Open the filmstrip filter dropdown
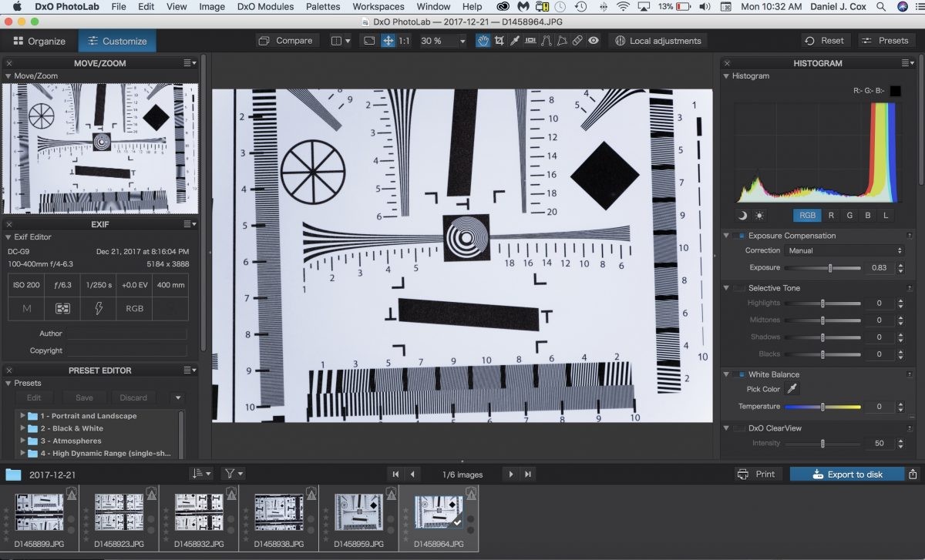This screenshot has height=560, width=925. tap(233, 474)
